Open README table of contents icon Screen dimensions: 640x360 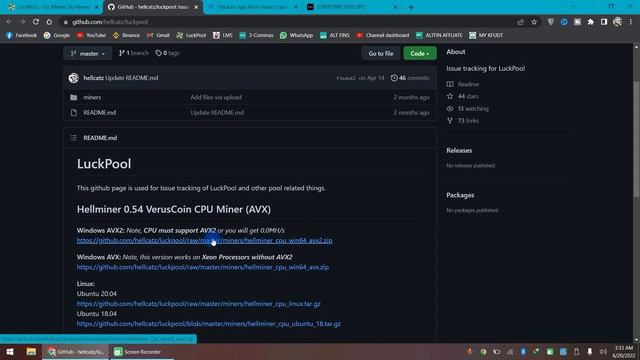pos(73,138)
